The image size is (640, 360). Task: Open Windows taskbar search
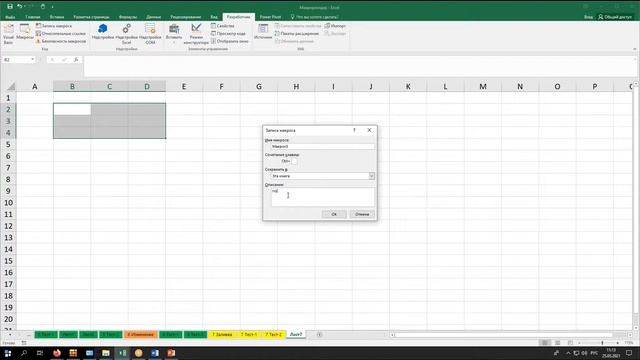(24, 353)
